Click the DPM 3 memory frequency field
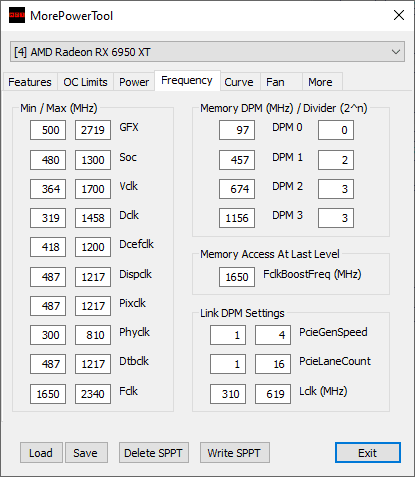This screenshot has width=416, height=477. [x=237, y=218]
